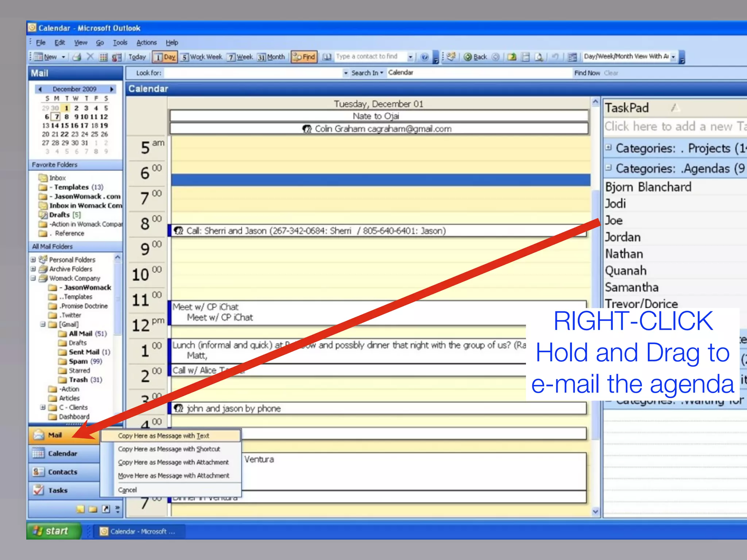
Task: Toggle the Find bar button
Action: pyautogui.click(x=304, y=57)
